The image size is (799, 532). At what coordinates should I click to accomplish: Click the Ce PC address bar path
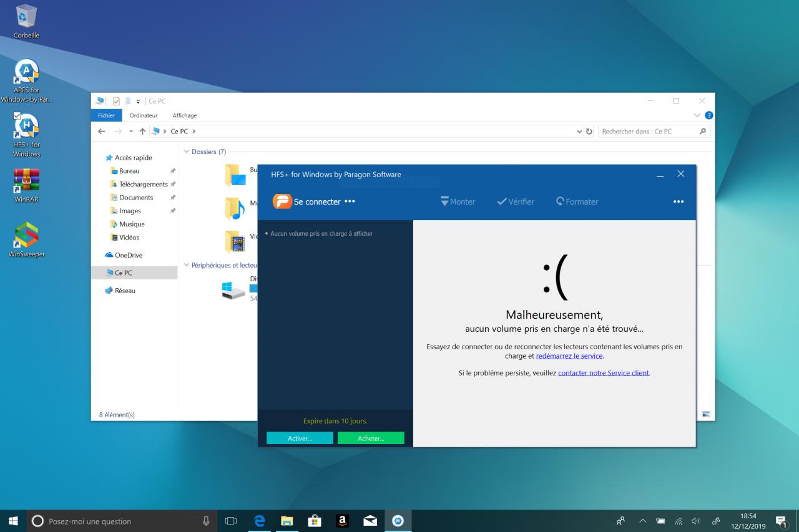tap(179, 132)
